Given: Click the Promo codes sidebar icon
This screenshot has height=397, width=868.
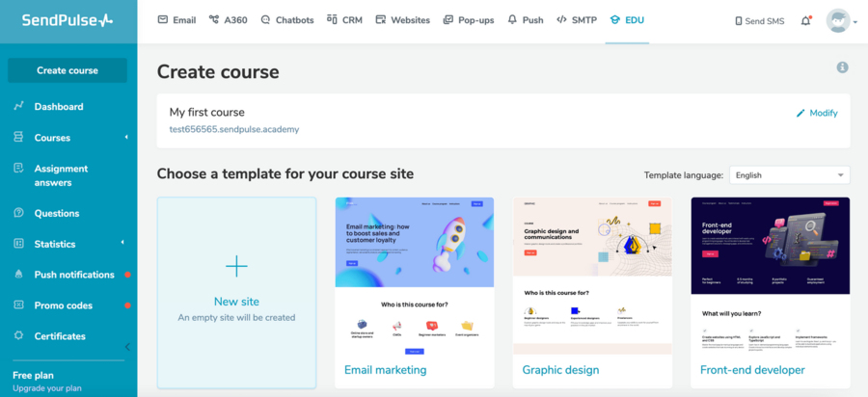Looking at the screenshot, I should [x=18, y=305].
